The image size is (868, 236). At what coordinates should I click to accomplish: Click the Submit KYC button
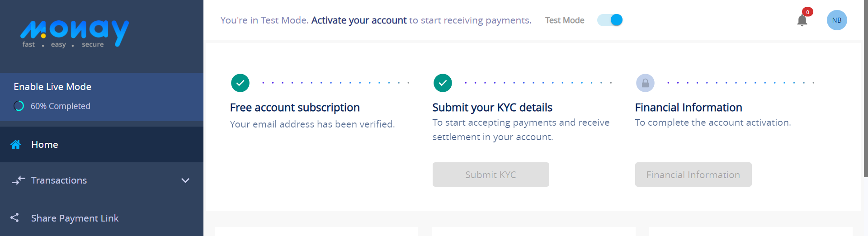click(491, 175)
